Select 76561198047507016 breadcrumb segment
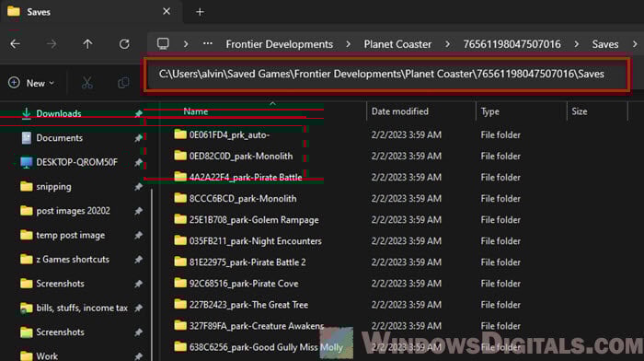The width and height of the screenshot is (644, 361). click(x=512, y=44)
